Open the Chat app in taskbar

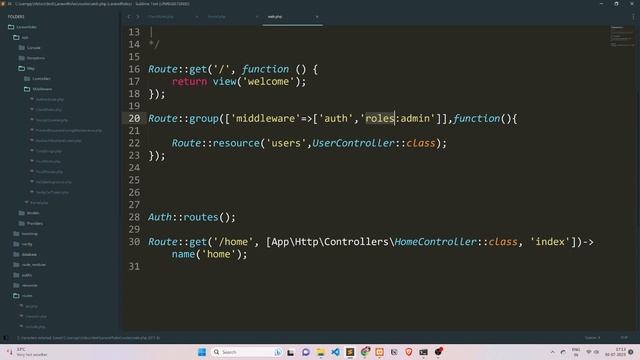(305, 352)
